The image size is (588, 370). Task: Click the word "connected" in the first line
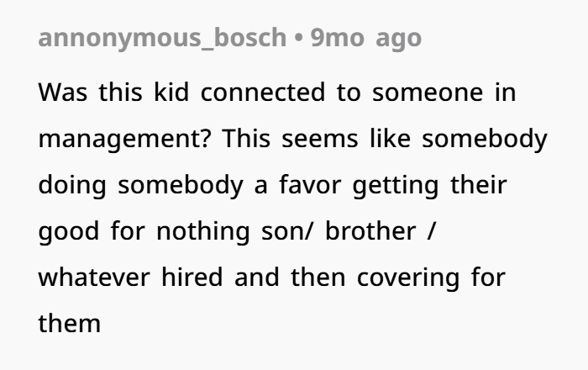pos(262,92)
